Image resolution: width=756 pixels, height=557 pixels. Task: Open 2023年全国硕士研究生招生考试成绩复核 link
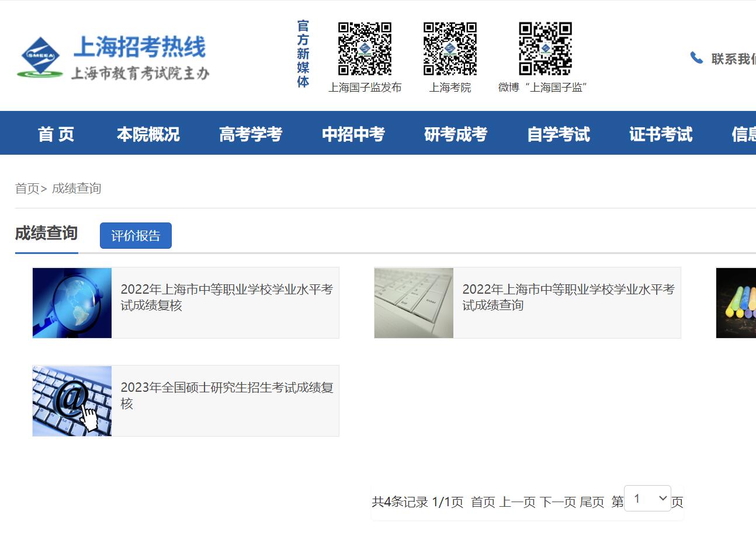tap(226, 395)
